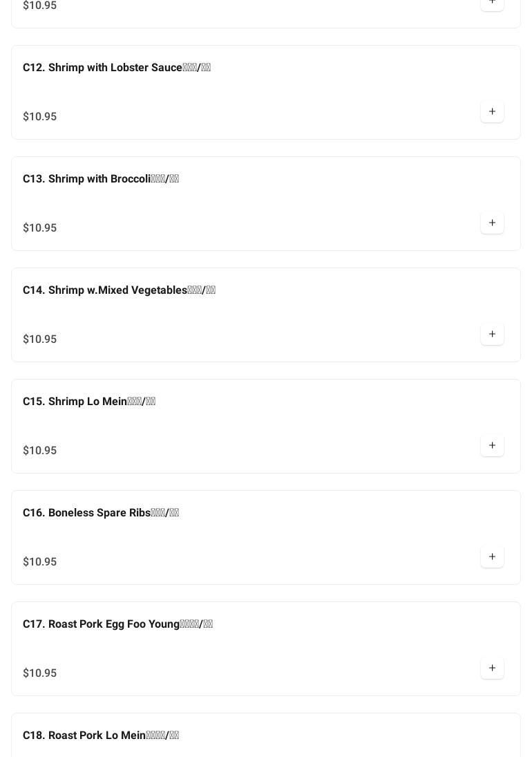Open the C14 Shrimp w.Mixed Vegetables title
The image size is (532, 757).
coord(119,290)
